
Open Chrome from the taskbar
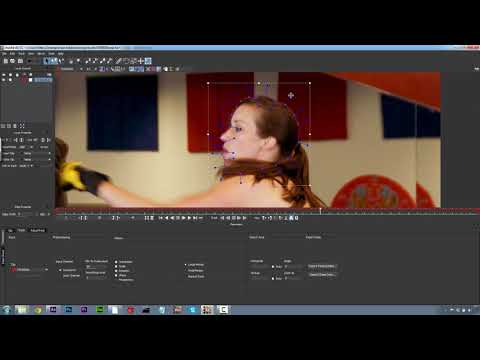37,310
